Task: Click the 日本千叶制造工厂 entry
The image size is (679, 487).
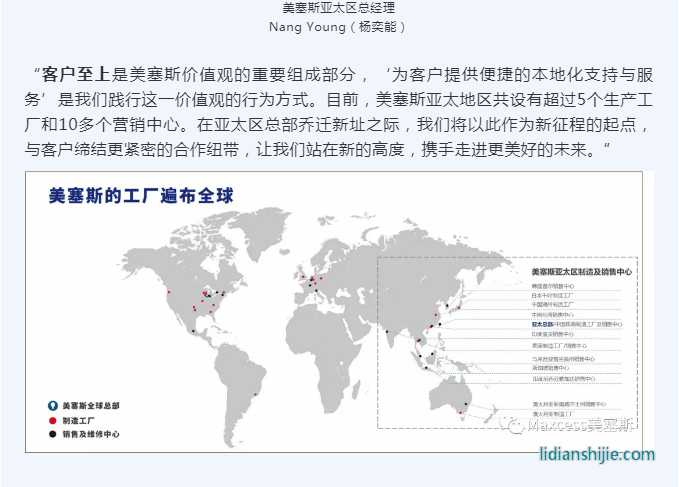Action: [x=553, y=295]
